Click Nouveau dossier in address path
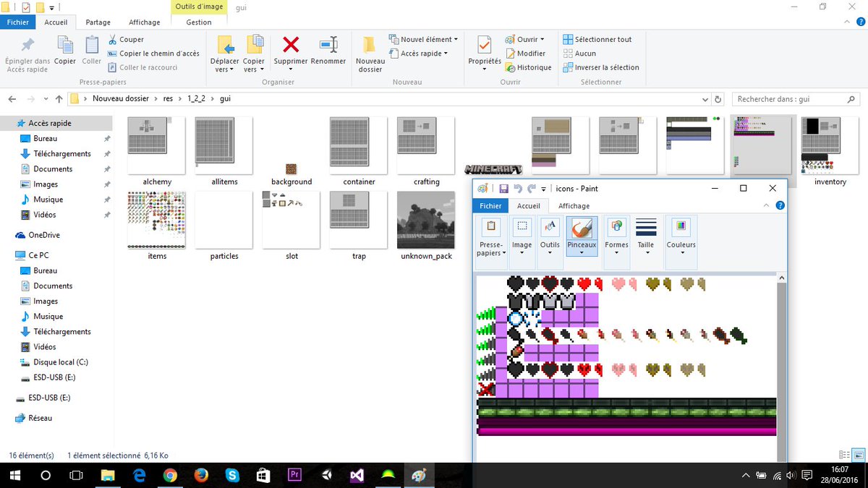The width and height of the screenshot is (868, 488). click(121, 98)
